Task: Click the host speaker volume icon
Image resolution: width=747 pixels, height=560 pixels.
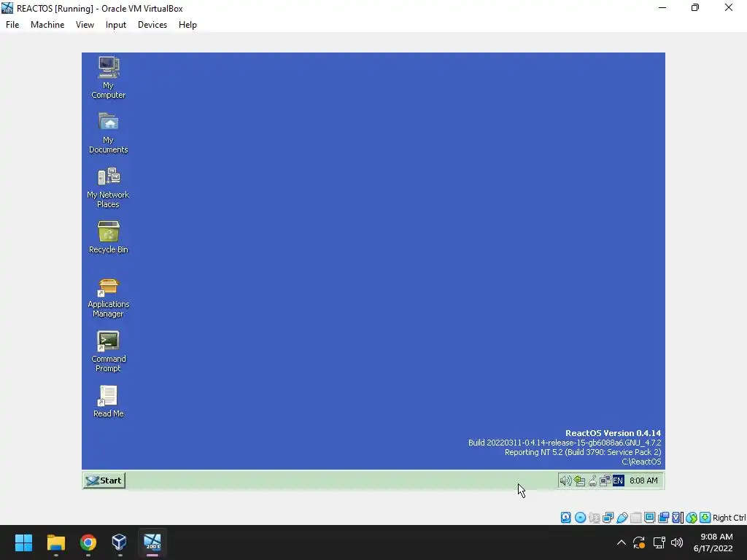Action: (x=677, y=542)
